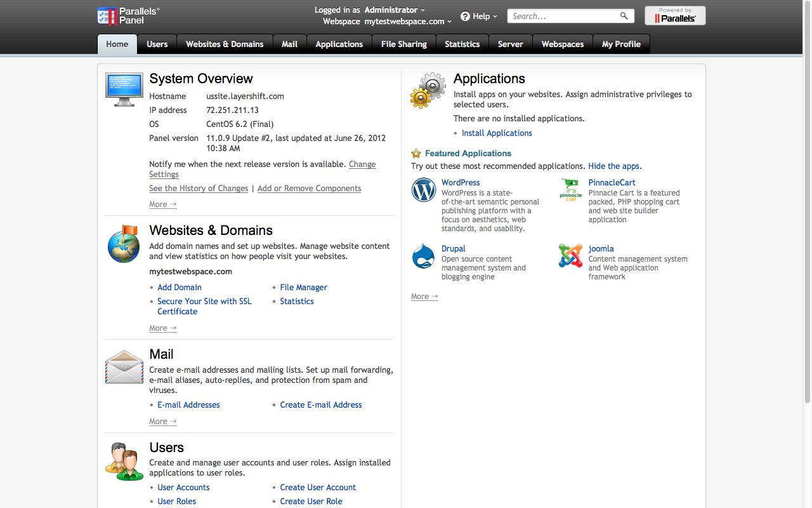This screenshot has height=508, width=812.
Task: Click the Powered by Parallels badge
Action: (675, 16)
